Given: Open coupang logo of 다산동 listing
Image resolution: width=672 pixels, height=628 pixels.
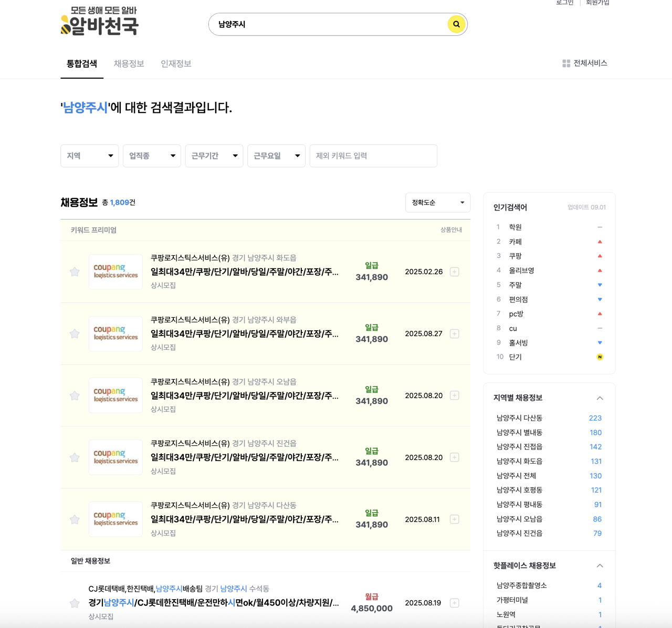Looking at the screenshot, I should point(115,519).
